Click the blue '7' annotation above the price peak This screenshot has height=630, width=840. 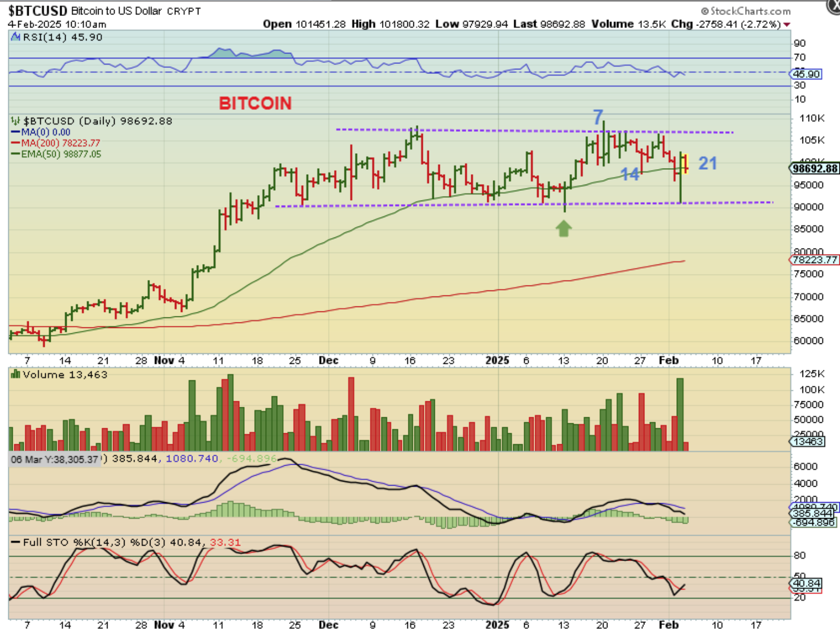598,117
